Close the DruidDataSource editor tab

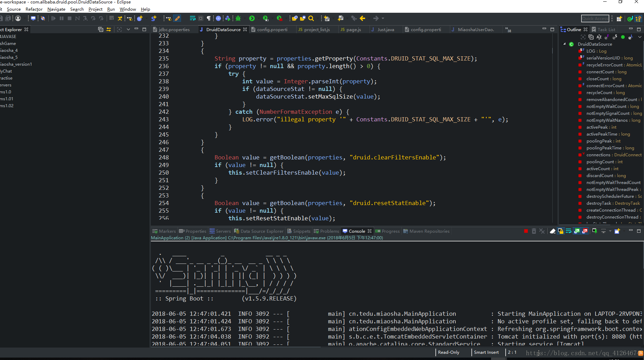tap(245, 29)
